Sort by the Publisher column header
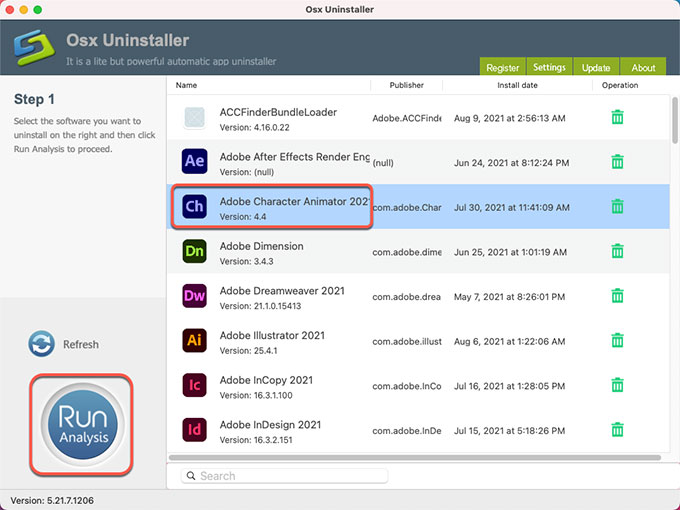Image resolution: width=680 pixels, height=510 pixels. tap(406, 85)
